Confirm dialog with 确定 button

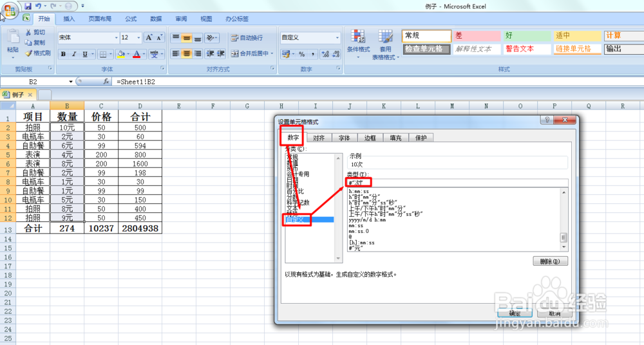click(x=515, y=313)
